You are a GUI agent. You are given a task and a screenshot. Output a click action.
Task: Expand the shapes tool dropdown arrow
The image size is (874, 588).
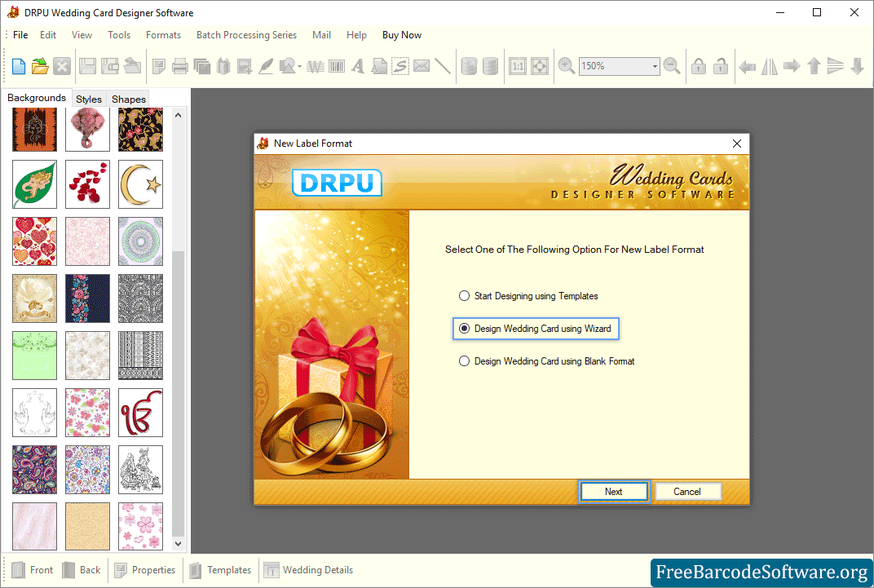(299, 67)
